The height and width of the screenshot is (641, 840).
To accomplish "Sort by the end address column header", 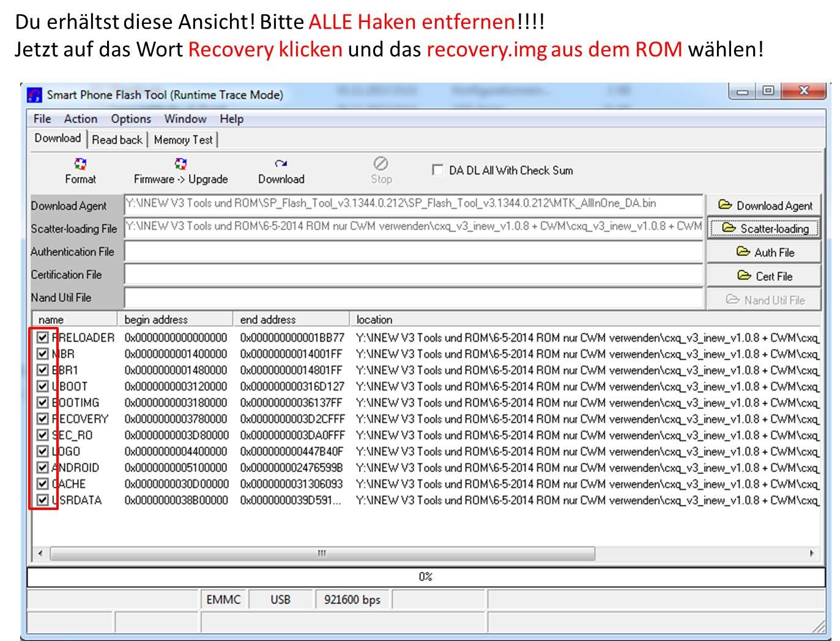I will click(291, 320).
